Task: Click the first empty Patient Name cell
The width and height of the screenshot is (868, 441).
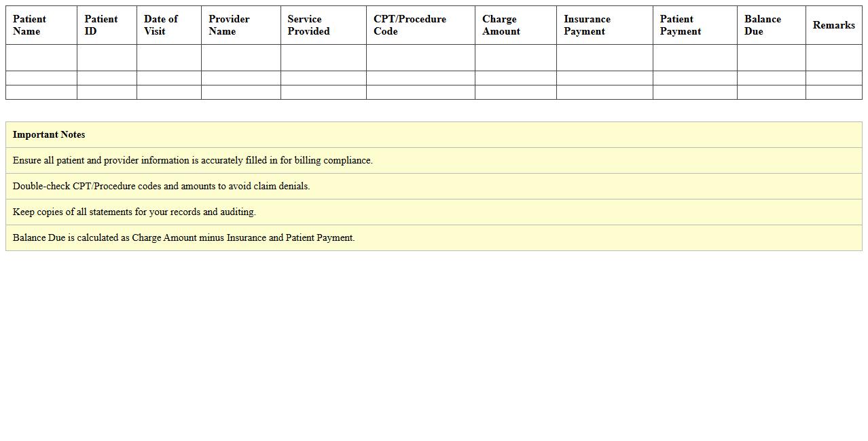Action: tap(41, 58)
